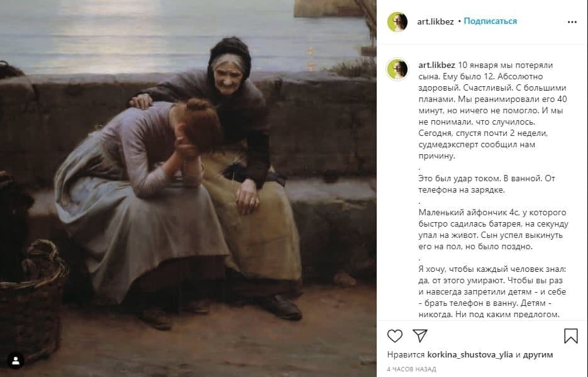
Task: Click the Нравится likes label
Action: (406, 354)
